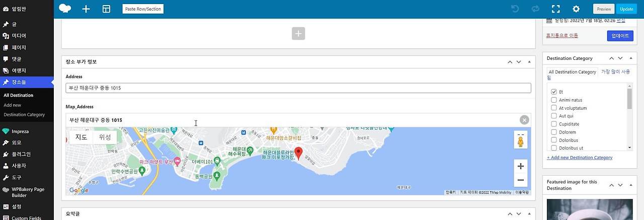Check Dolorem category
The height and width of the screenshot is (220, 644).
(x=554, y=132)
